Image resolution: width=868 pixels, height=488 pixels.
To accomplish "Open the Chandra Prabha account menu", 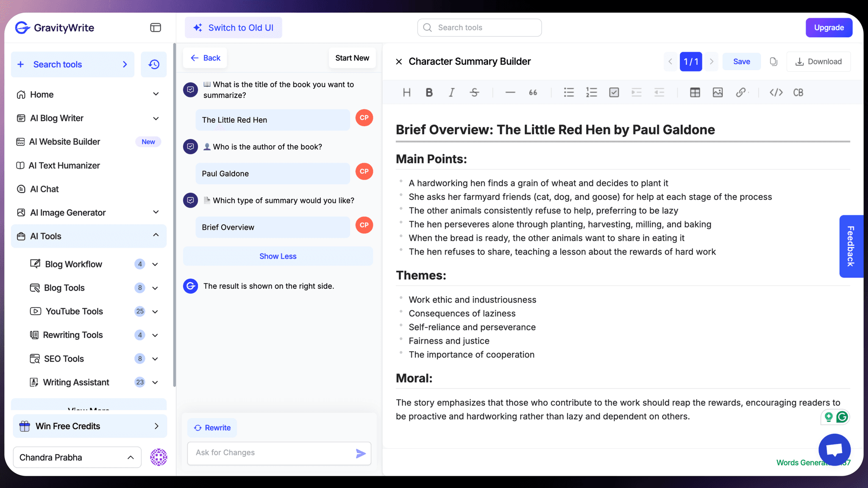I will point(77,457).
